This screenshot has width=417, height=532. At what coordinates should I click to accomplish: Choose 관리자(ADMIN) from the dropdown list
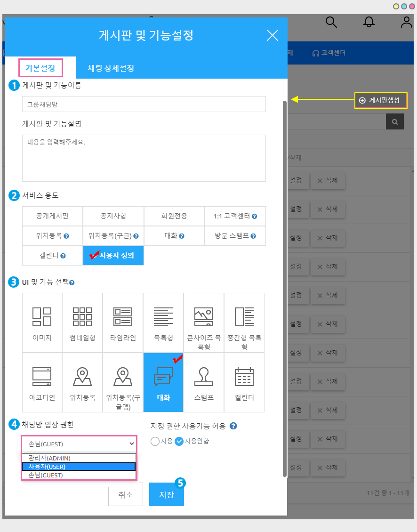tap(79, 458)
